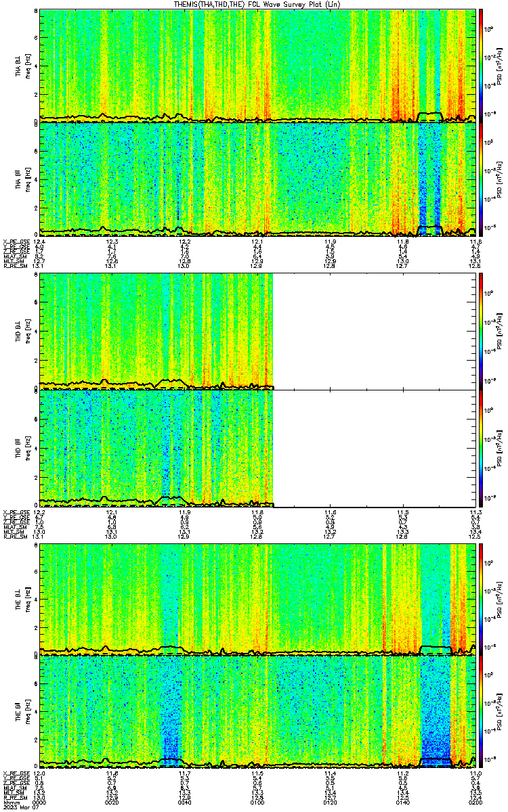Click the blank data gap in THD B-parallel
Screen dimensions: 508x812
[375, 448]
